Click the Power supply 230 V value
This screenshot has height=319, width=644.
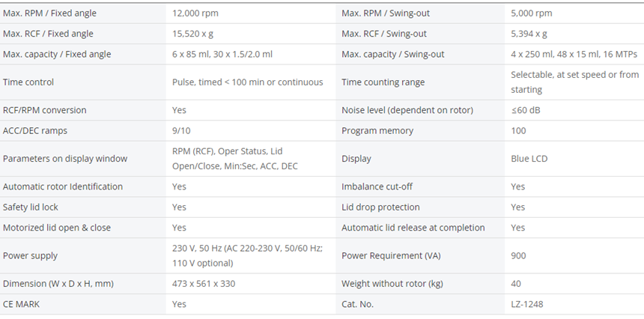tap(247, 255)
